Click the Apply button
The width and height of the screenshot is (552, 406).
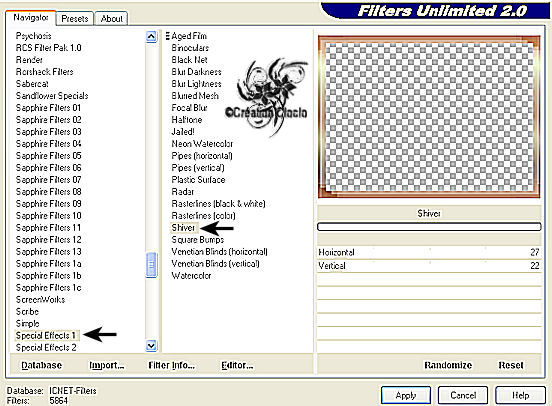point(406,395)
